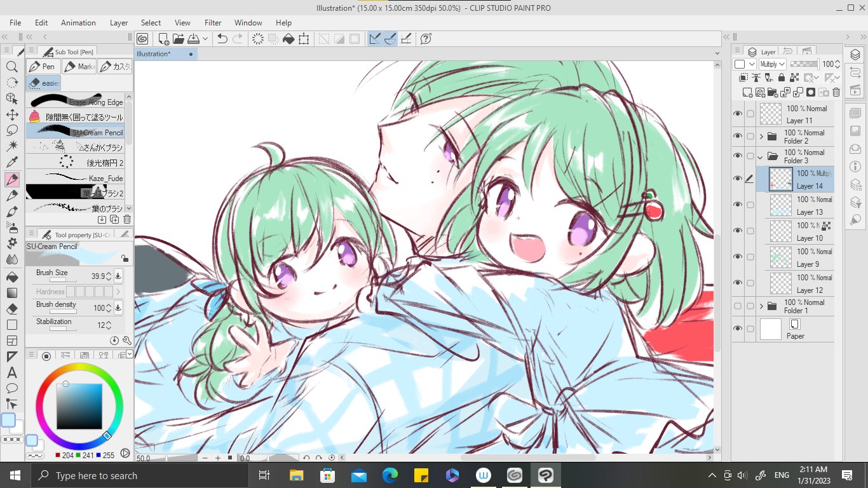This screenshot has width=868, height=488.
Task: Hide Layer 11 with its eye icon
Action: (x=737, y=114)
